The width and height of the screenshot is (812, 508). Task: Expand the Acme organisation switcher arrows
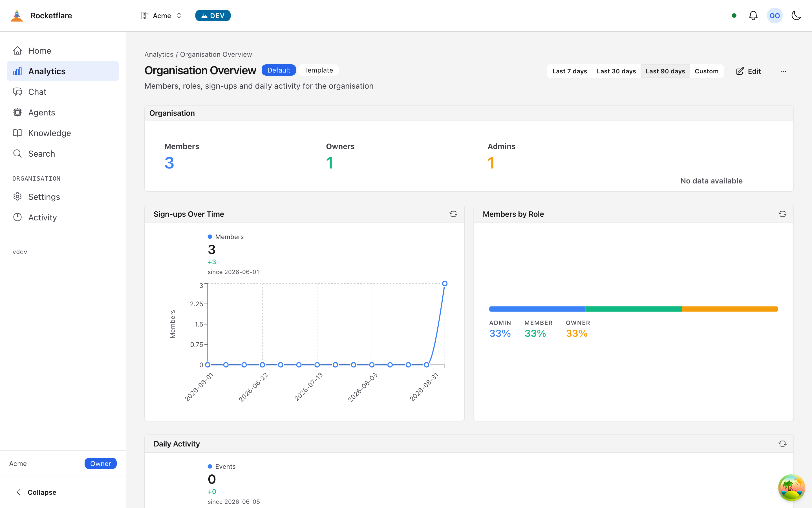179,16
